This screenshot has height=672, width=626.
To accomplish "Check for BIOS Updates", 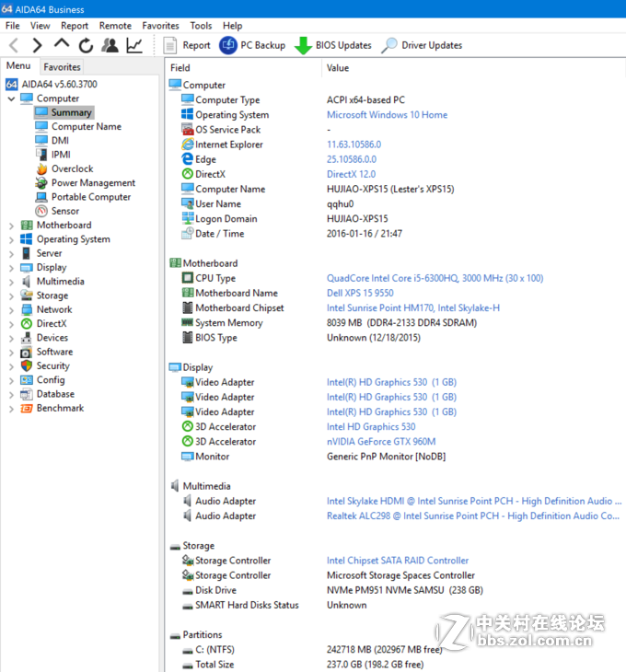I will (x=332, y=45).
